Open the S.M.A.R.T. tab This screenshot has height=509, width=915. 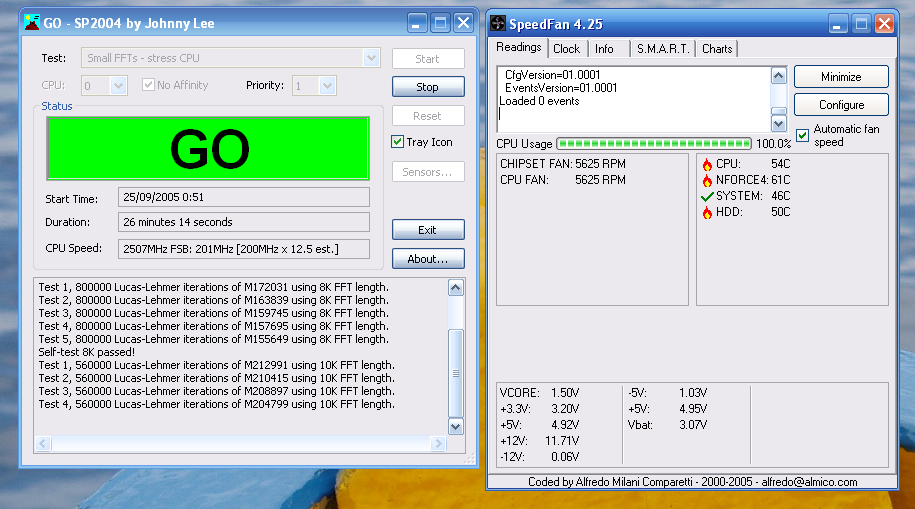coord(663,49)
